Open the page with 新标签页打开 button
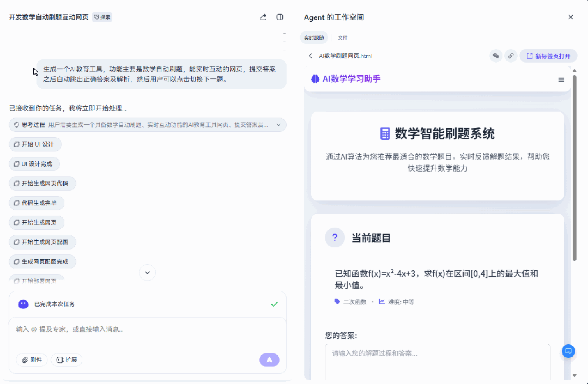This screenshot has height=384, width=588. 548,56
